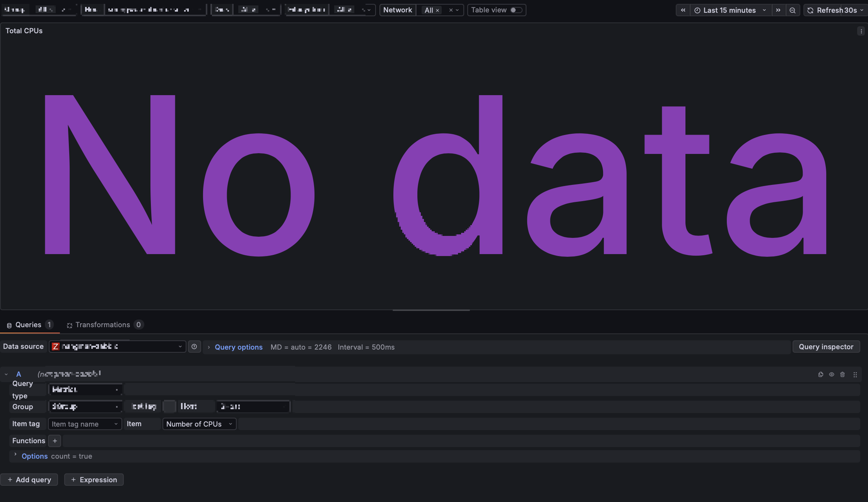Viewport: 868px width, 502px height.
Task: Switch to the Transformations tab
Action: (x=105, y=325)
